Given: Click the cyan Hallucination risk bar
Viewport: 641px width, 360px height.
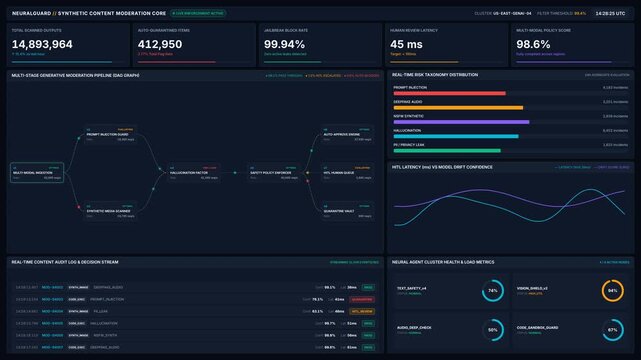Looking at the screenshot, I should 456,136.
